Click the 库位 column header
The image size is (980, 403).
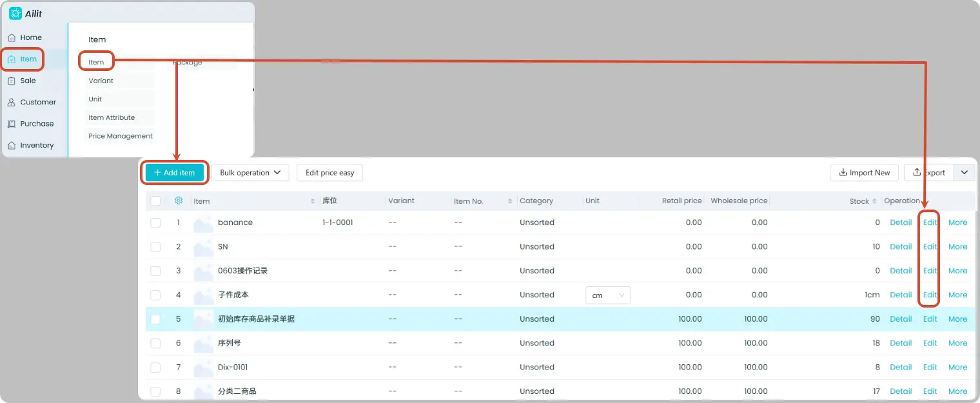pos(329,201)
